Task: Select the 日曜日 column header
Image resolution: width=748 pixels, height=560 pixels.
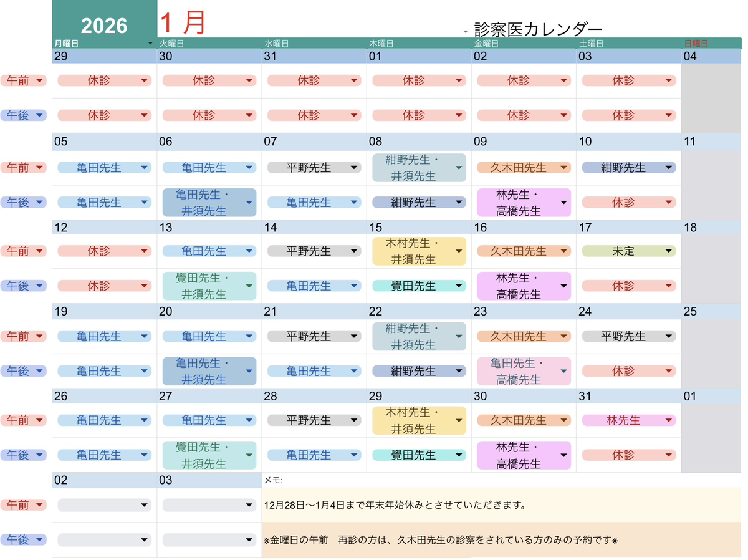Action: (x=696, y=44)
